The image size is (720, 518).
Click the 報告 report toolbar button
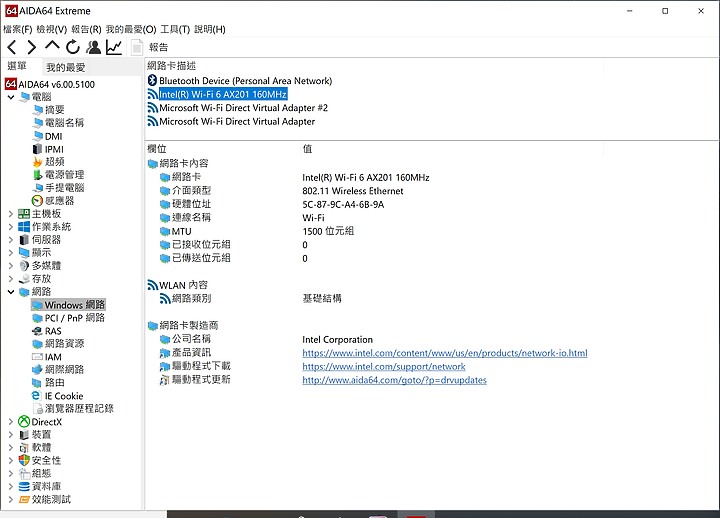point(150,47)
